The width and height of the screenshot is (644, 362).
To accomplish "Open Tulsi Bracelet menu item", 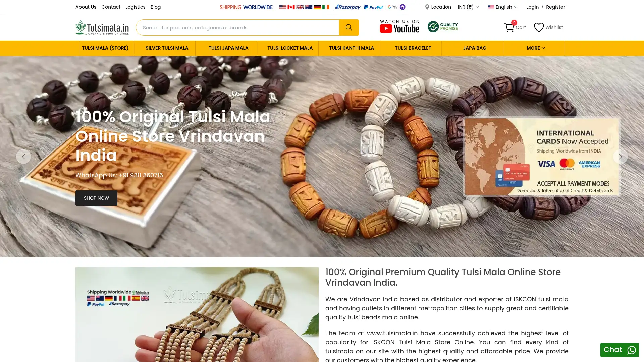I will pyautogui.click(x=413, y=48).
